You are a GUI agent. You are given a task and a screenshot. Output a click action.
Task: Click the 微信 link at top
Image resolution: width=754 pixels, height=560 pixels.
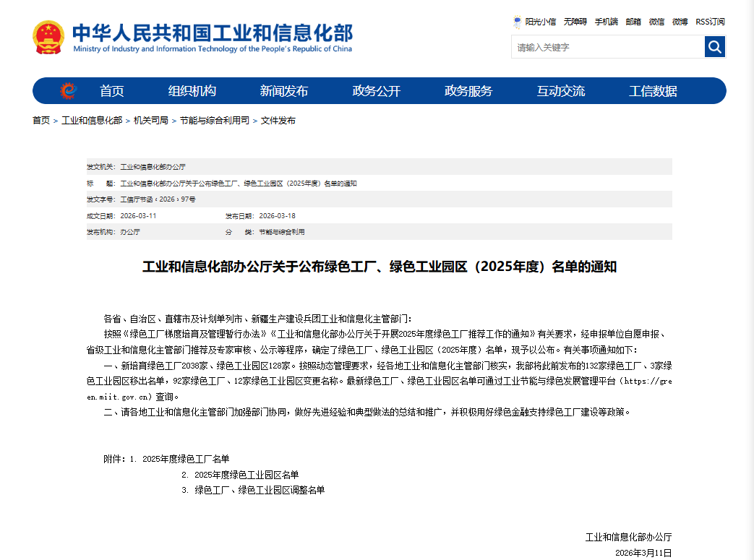656,22
